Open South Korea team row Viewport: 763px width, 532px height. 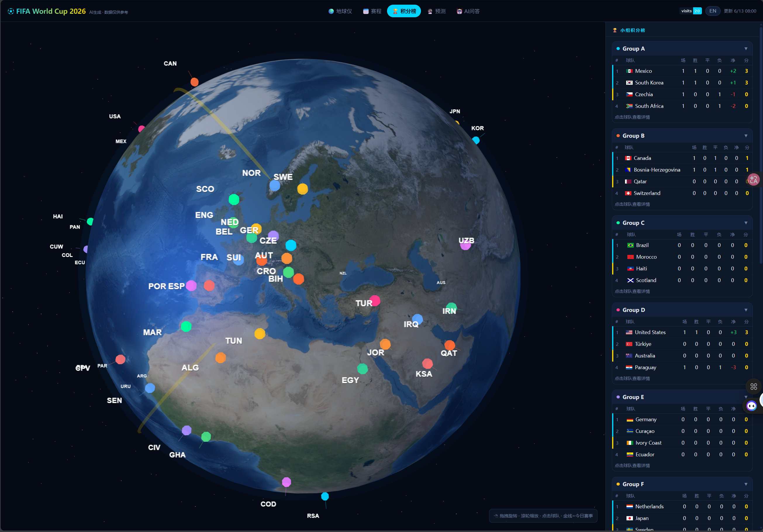click(682, 83)
